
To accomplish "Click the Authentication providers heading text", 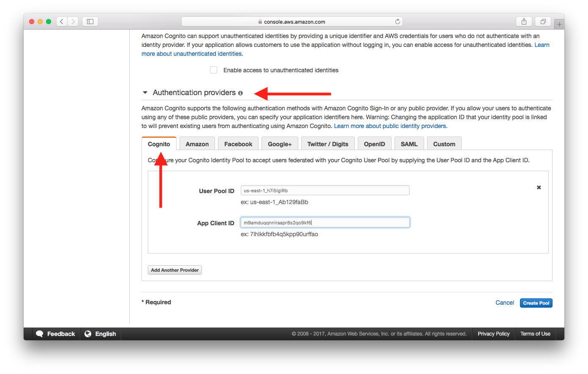I will (x=194, y=93).
